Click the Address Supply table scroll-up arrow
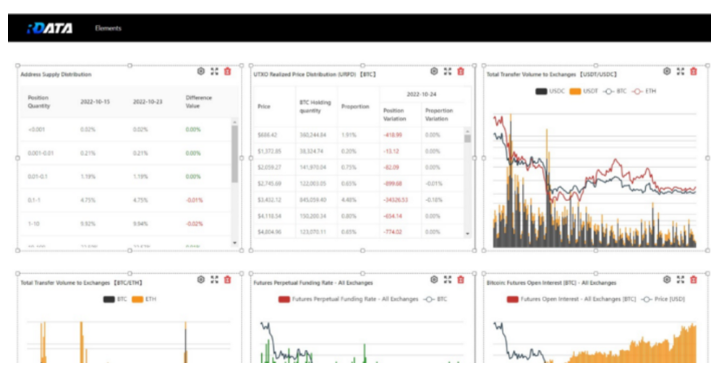 pyautogui.click(x=235, y=122)
